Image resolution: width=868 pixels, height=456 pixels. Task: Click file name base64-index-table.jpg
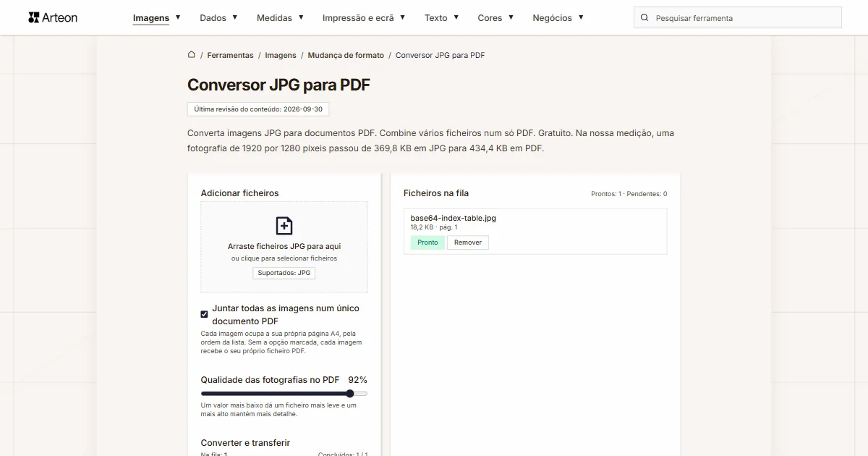pyautogui.click(x=454, y=218)
